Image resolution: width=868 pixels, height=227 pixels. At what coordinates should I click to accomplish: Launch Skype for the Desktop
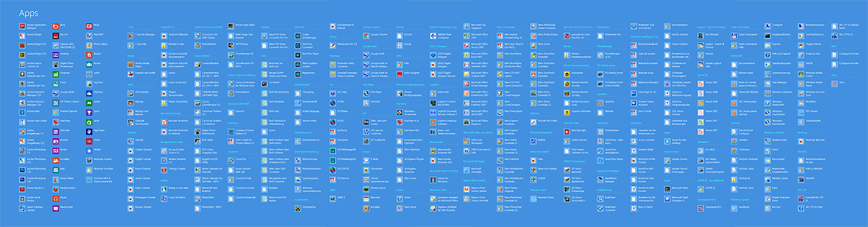coord(677,141)
